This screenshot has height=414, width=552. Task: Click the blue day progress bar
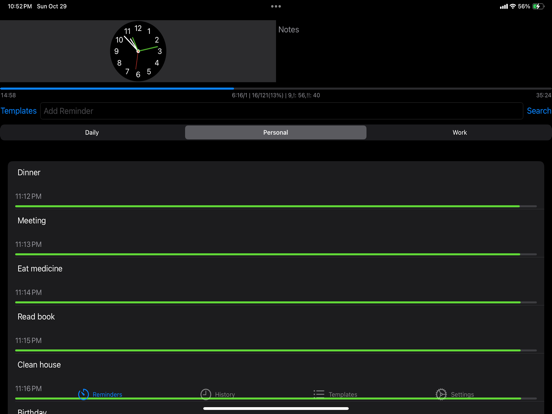coord(276,88)
